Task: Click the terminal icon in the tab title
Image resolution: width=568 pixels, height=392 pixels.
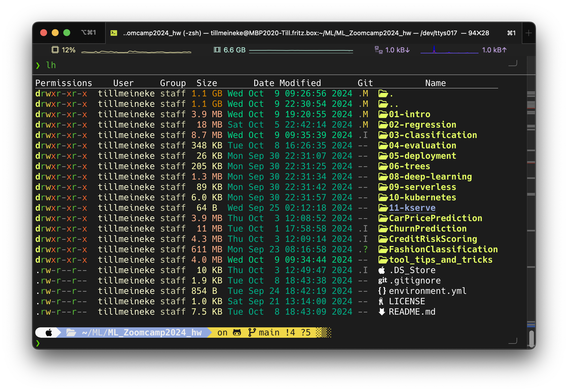Action: (x=114, y=33)
